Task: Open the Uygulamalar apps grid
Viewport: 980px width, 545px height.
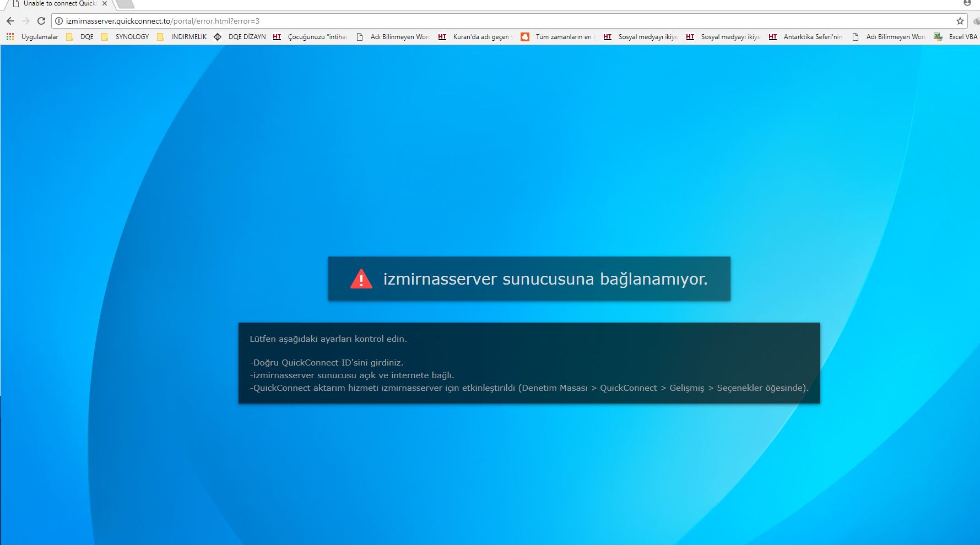Action: (x=32, y=37)
